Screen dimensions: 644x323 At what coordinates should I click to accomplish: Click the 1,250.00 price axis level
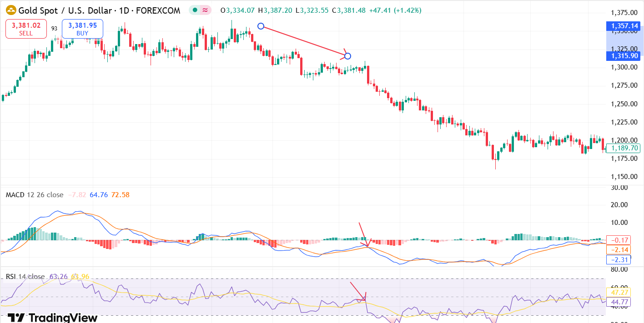[x=623, y=104]
